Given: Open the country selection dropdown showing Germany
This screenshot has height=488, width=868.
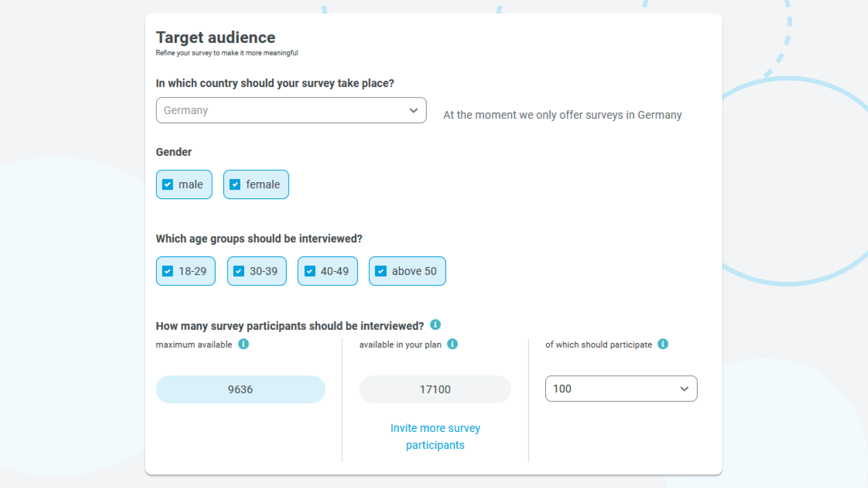Looking at the screenshot, I should (x=291, y=110).
